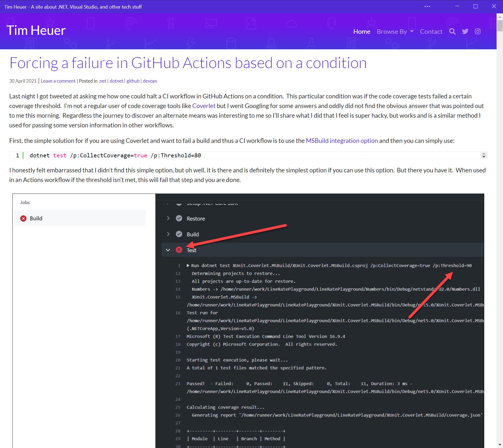Image resolution: width=503 pixels, height=448 pixels.
Task: Click the Restore step label
Action: click(x=196, y=219)
